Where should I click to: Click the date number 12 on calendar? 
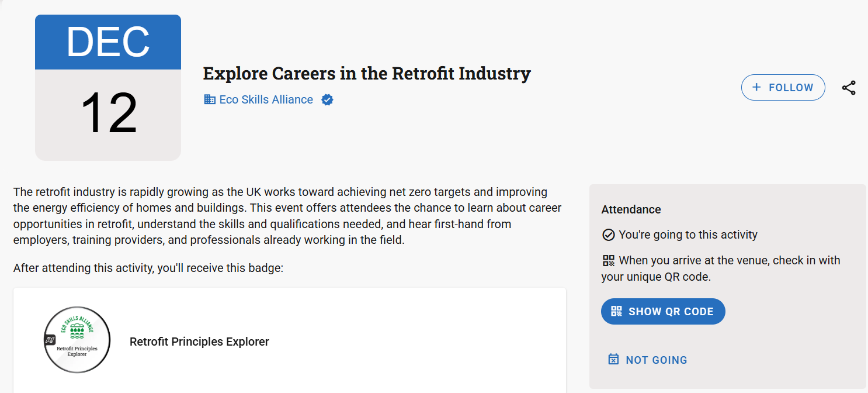[x=108, y=113]
